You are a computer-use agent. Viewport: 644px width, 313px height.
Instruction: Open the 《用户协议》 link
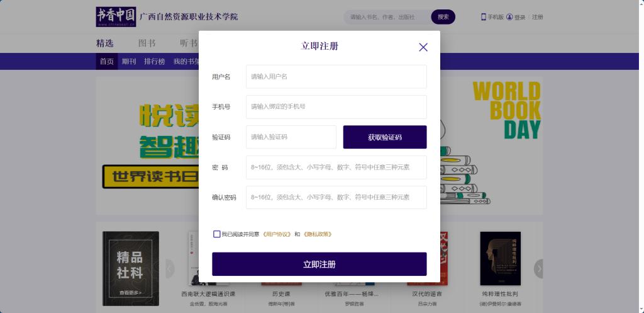277,234
